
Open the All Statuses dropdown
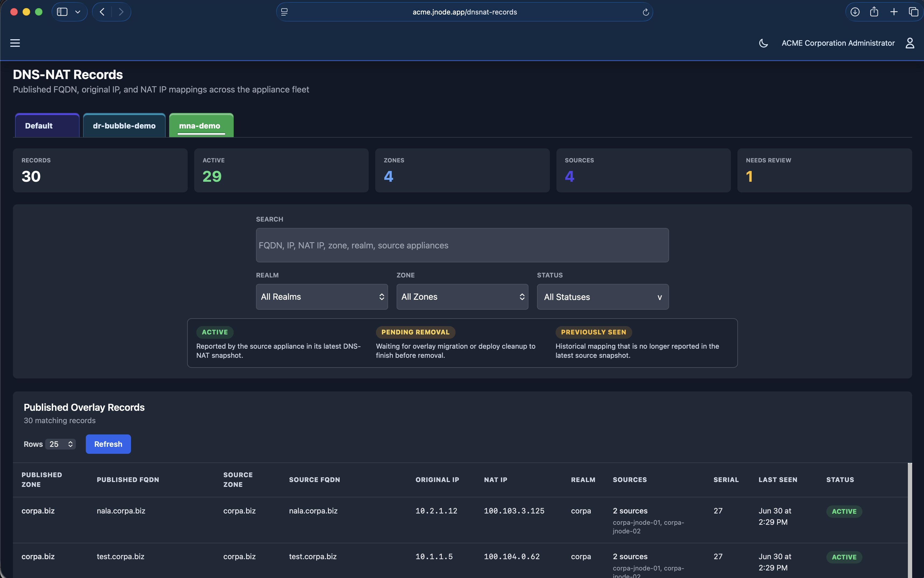click(x=603, y=297)
